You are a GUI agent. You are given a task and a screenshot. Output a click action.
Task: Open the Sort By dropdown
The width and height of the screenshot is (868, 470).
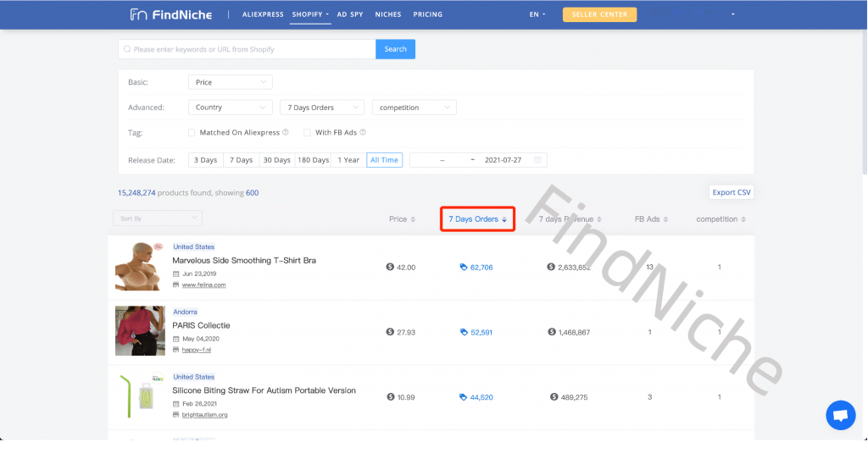(158, 218)
